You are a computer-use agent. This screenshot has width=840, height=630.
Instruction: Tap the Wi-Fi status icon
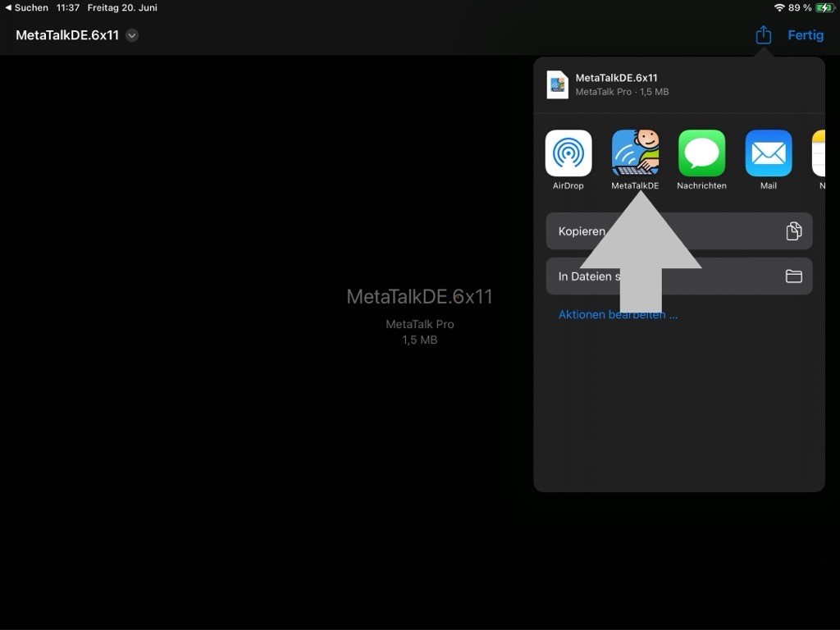[779, 7]
